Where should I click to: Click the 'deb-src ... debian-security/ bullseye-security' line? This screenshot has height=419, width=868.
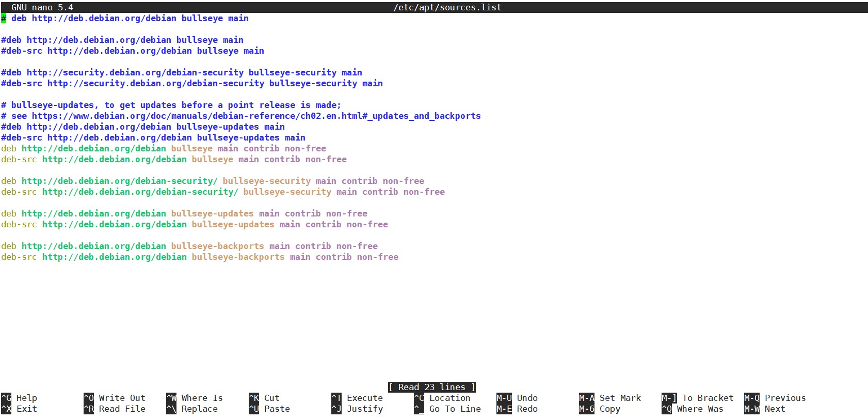coord(223,192)
